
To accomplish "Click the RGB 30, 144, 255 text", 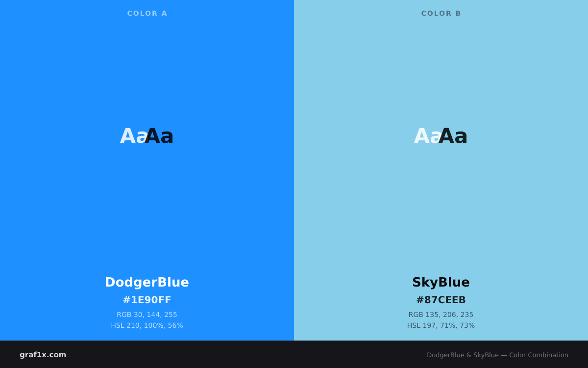I will pyautogui.click(x=147, y=315).
